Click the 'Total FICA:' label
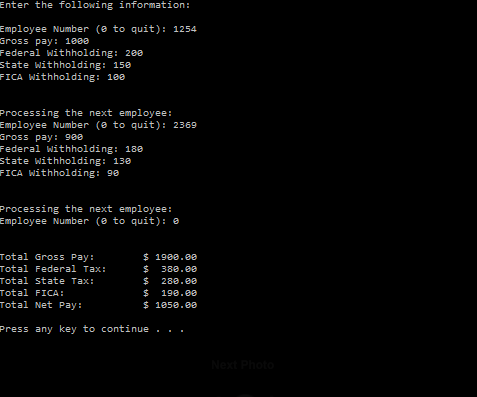The image size is (477, 397). coord(32,293)
